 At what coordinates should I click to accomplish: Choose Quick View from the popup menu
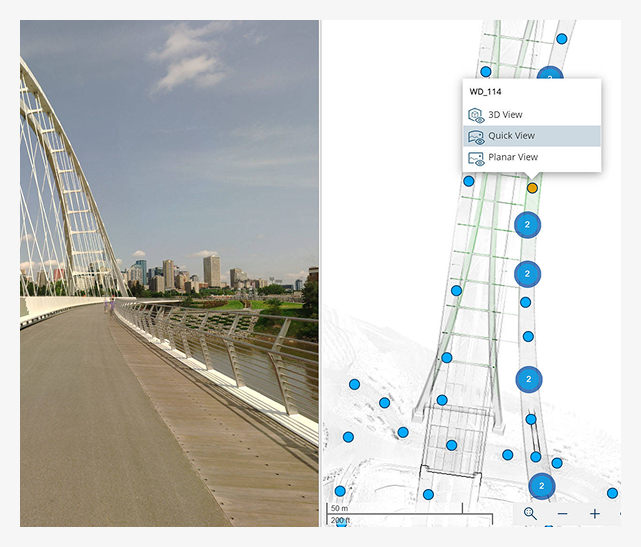pyautogui.click(x=532, y=136)
